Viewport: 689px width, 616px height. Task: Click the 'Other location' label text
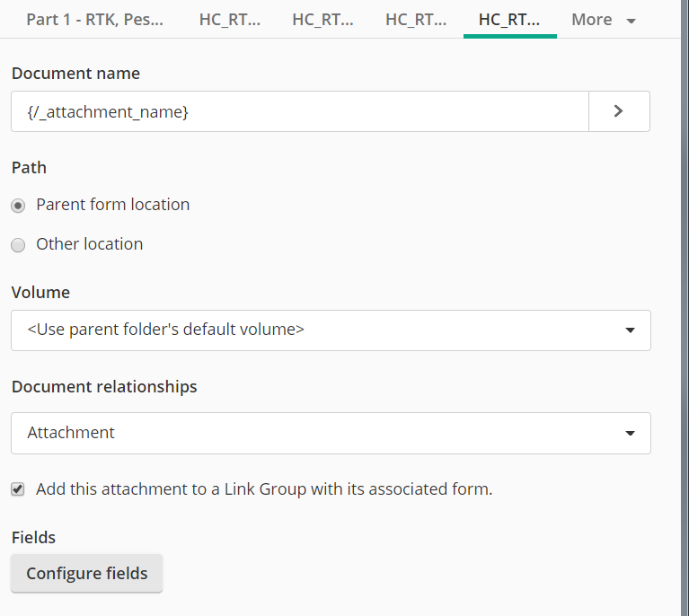point(90,244)
